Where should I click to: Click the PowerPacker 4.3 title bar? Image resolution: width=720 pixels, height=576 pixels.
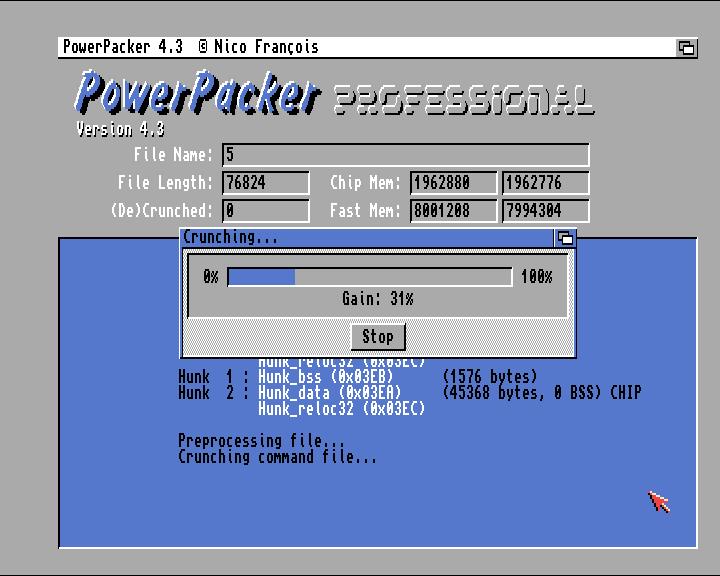[360, 47]
